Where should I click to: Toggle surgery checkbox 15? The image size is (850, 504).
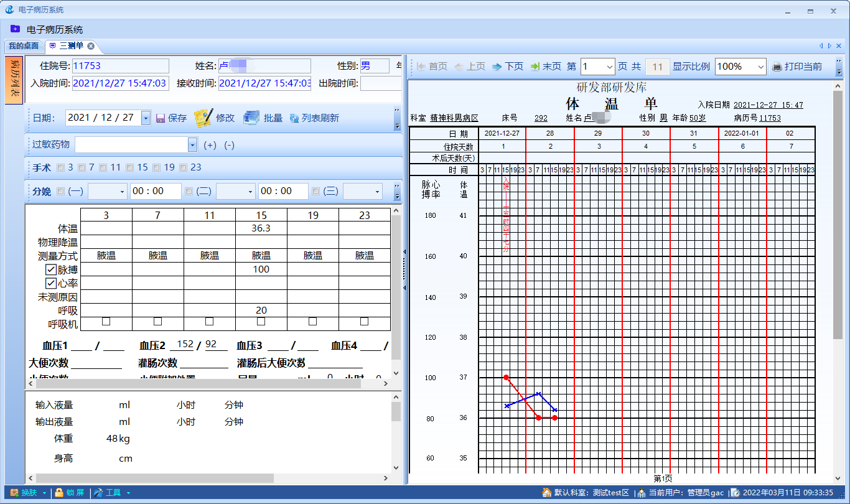pyautogui.click(x=129, y=167)
